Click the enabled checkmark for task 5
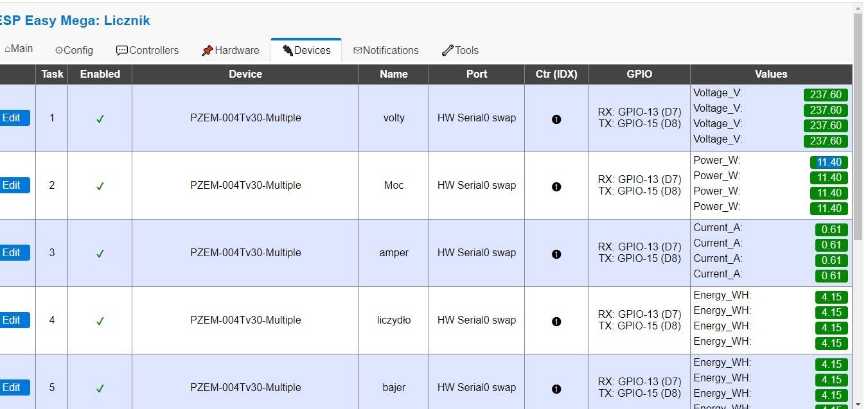 tap(100, 388)
